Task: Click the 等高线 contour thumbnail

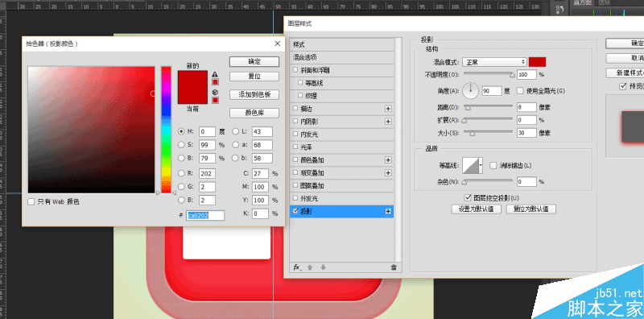Action: coord(470,165)
